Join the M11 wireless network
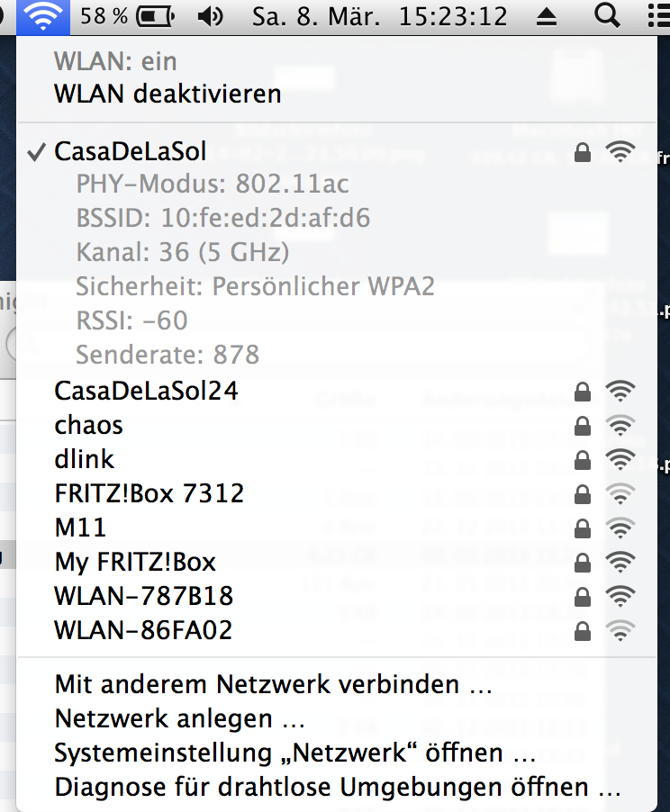Screen dimensions: 670x812 click(337, 528)
